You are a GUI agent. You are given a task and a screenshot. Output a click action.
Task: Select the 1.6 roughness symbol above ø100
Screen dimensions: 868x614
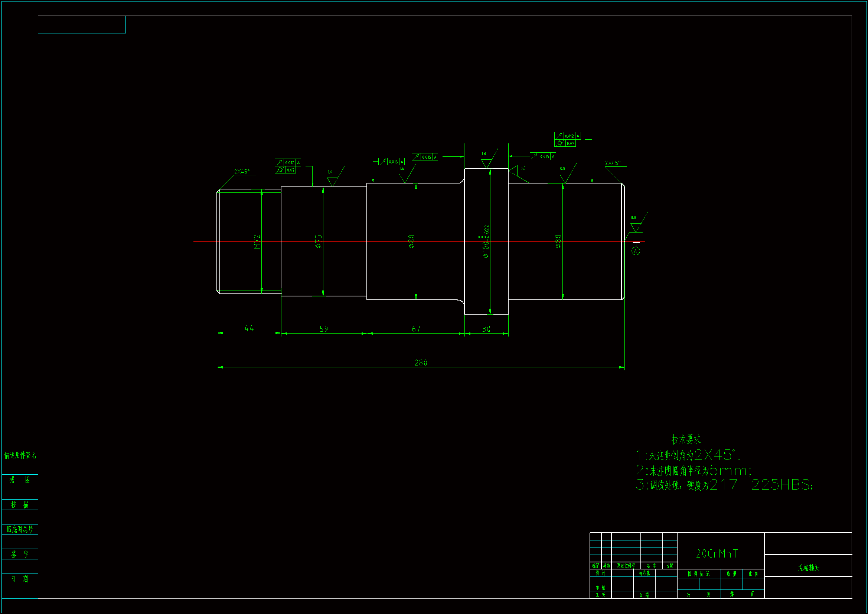coord(486,163)
